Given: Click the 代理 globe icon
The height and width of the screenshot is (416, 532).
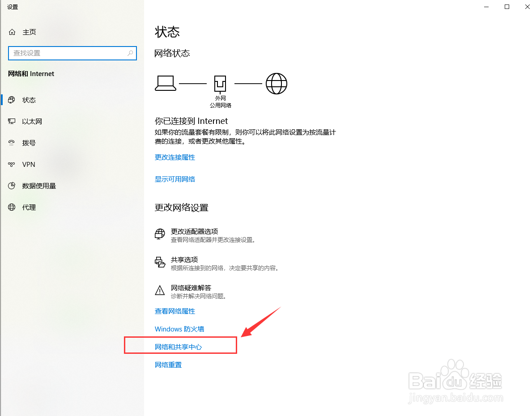Looking at the screenshot, I should [12, 207].
